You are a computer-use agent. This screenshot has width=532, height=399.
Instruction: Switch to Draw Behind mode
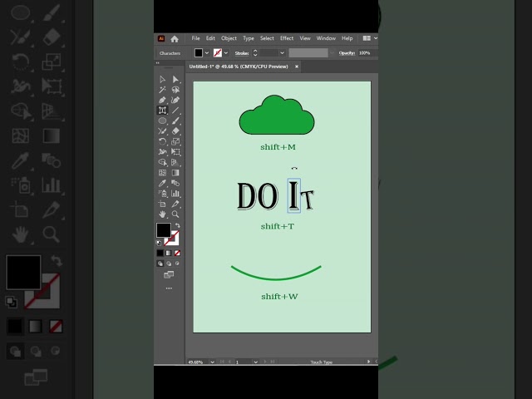pyautogui.click(x=169, y=264)
